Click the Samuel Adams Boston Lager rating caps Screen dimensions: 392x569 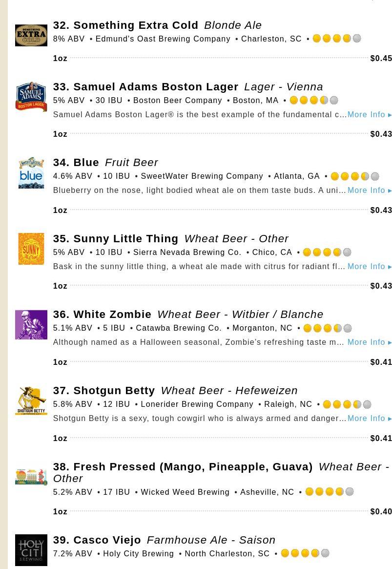click(314, 101)
